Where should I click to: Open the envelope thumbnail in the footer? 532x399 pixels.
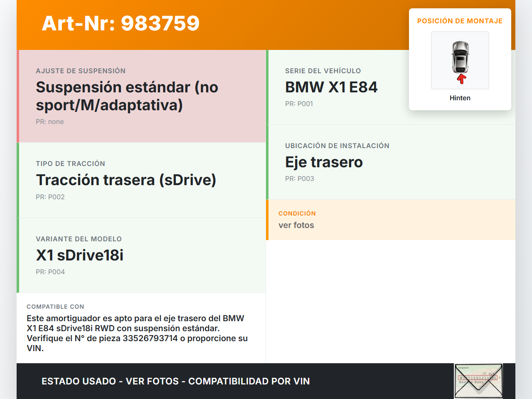(x=478, y=381)
